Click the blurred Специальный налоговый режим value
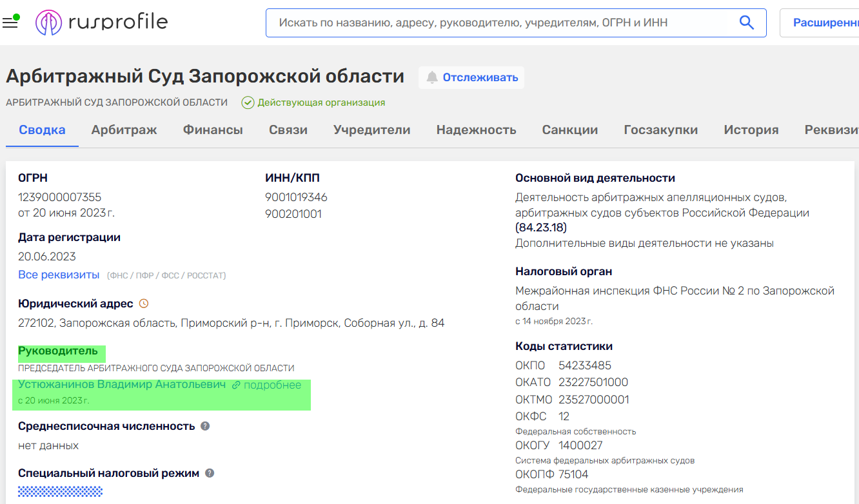 click(x=60, y=492)
